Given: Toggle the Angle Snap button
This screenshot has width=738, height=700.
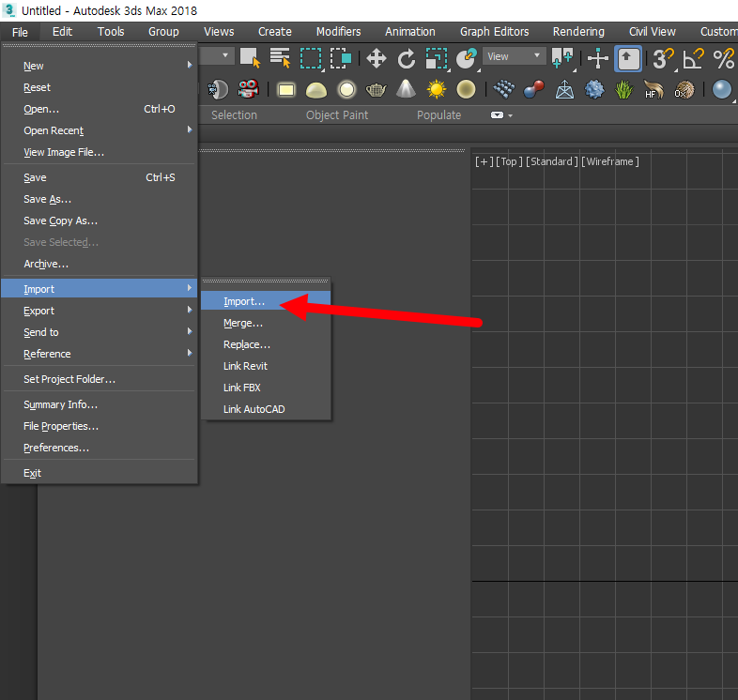Looking at the screenshot, I should click(x=693, y=59).
